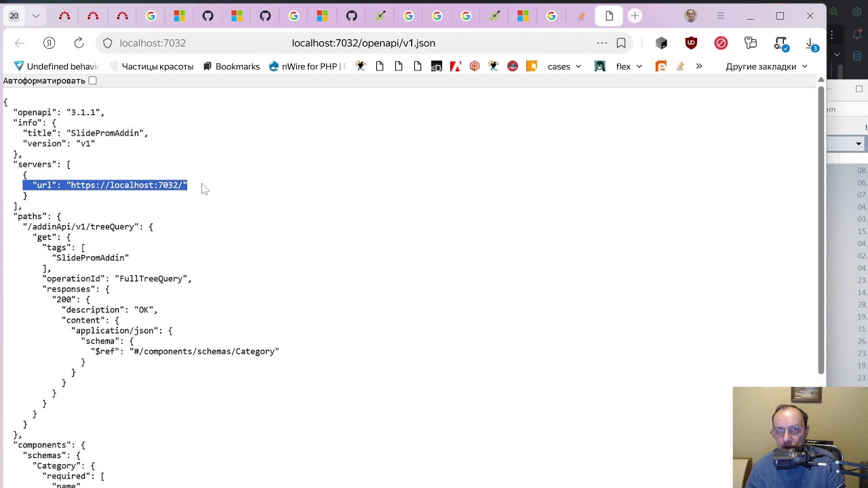This screenshot has width=868, height=488.
Task: Open the dark cube extension
Action: point(661,43)
